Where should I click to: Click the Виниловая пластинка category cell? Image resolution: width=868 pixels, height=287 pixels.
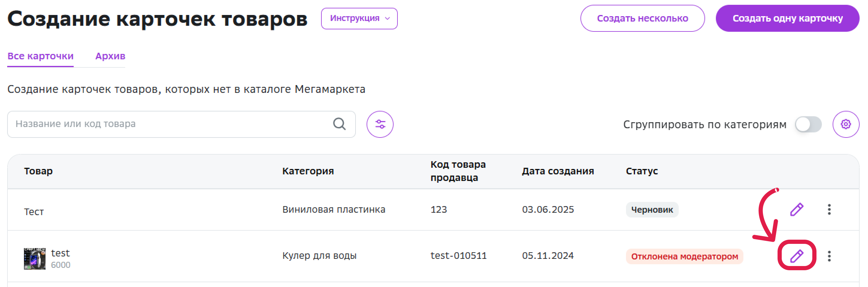pyautogui.click(x=334, y=209)
